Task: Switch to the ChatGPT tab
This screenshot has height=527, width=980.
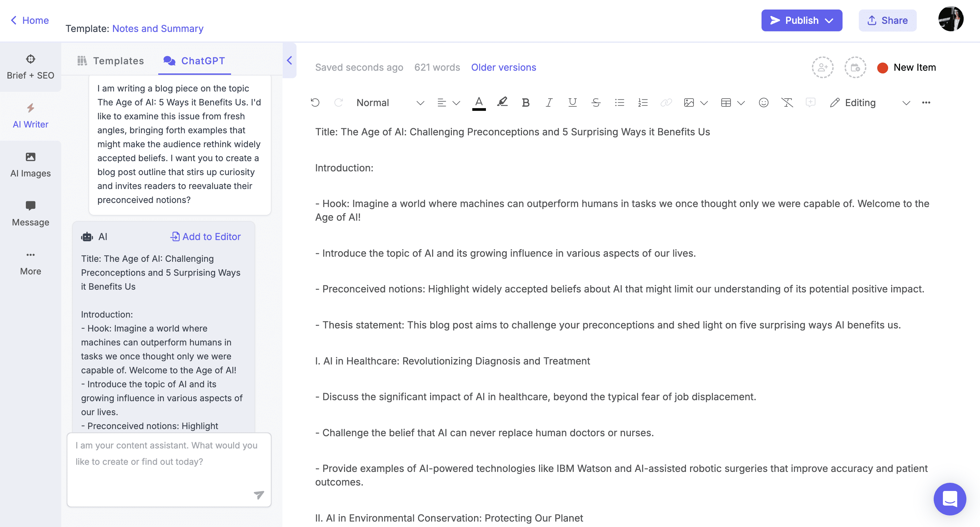Action: tap(202, 60)
